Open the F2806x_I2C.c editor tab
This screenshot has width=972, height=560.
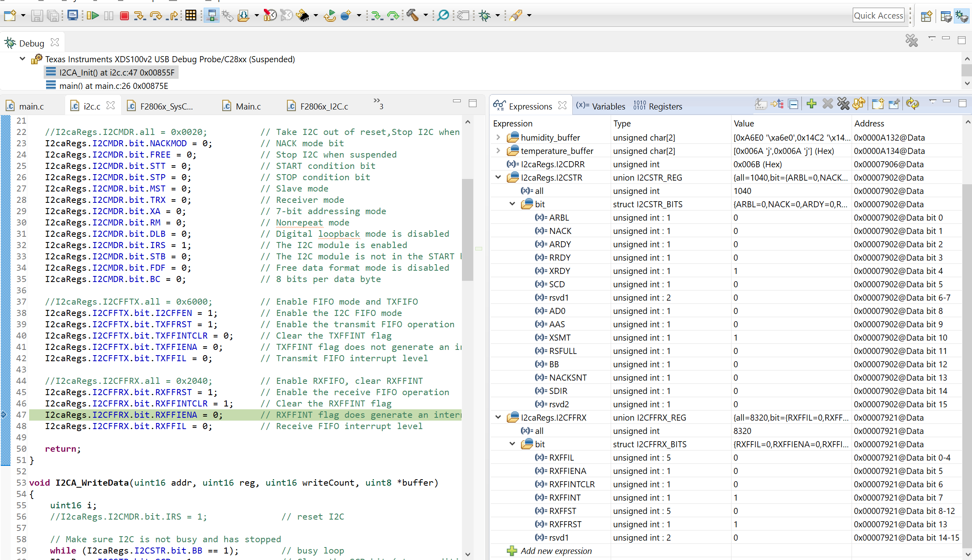(323, 106)
